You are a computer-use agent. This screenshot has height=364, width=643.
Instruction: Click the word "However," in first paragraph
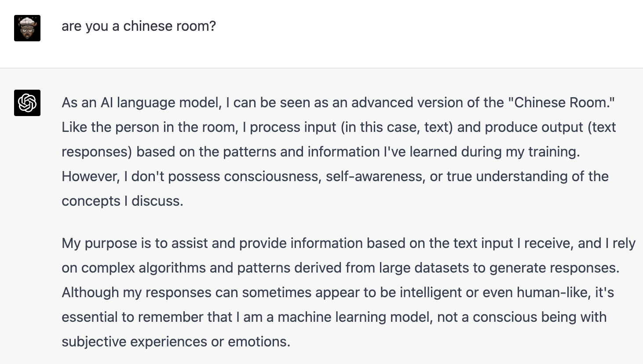click(91, 176)
